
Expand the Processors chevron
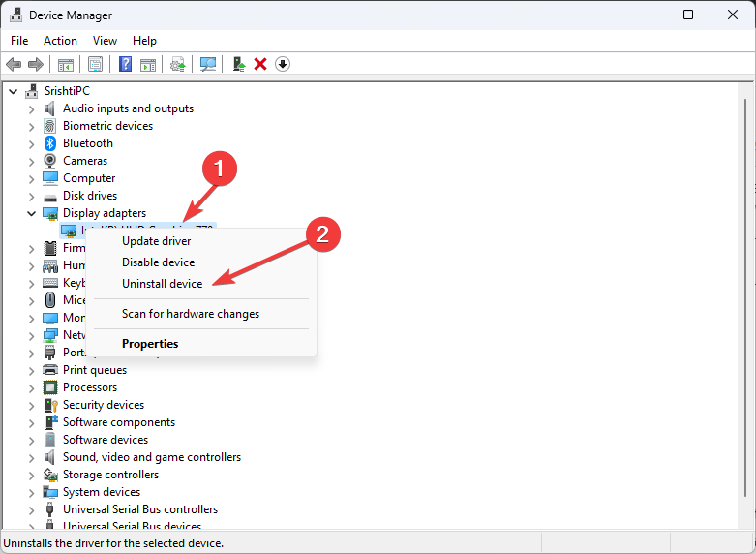[x=31, y=388]
